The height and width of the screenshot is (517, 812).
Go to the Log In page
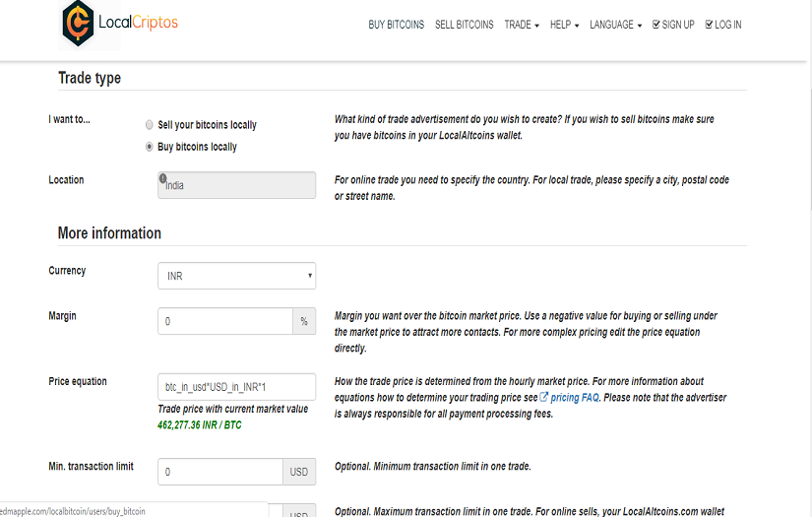click(x=723, y=25)
